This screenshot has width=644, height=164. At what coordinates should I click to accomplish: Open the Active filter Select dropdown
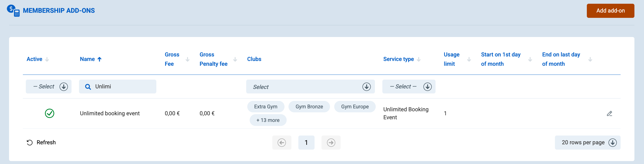click(x=49, y=87)
